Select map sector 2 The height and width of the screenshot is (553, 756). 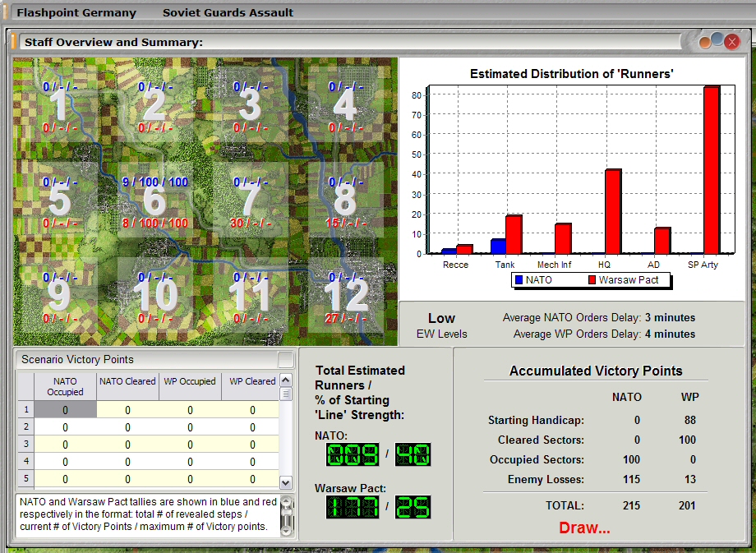[154, 105]
